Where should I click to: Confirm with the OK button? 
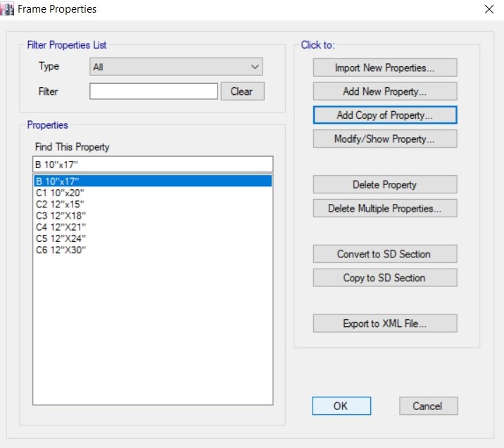pyautogui.click(x=341, y=406)
